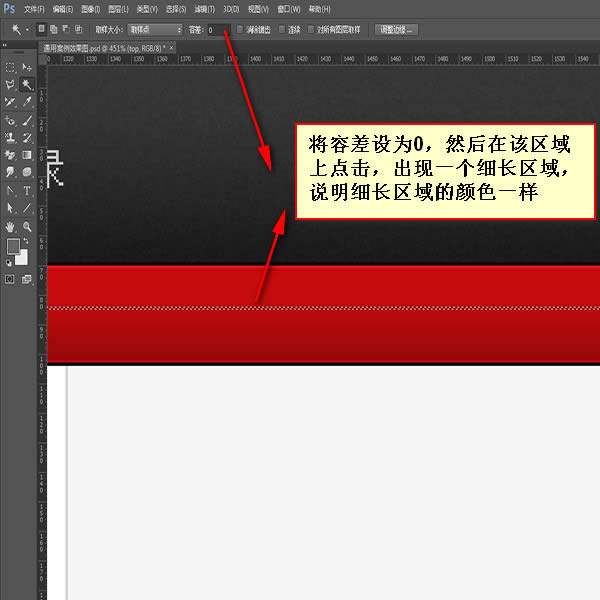
Task: Select the Pen tool
Action: [10, 190]
